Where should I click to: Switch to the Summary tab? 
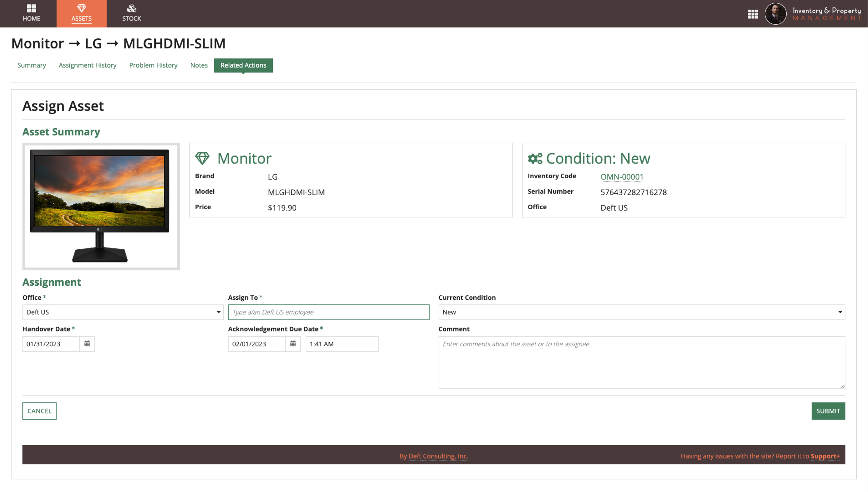tap(32, 65)
